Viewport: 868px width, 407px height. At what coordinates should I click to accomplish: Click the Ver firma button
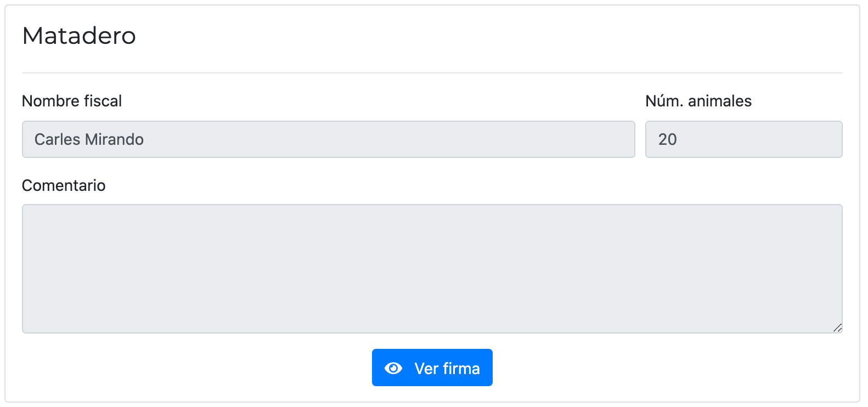pos(432,368)
